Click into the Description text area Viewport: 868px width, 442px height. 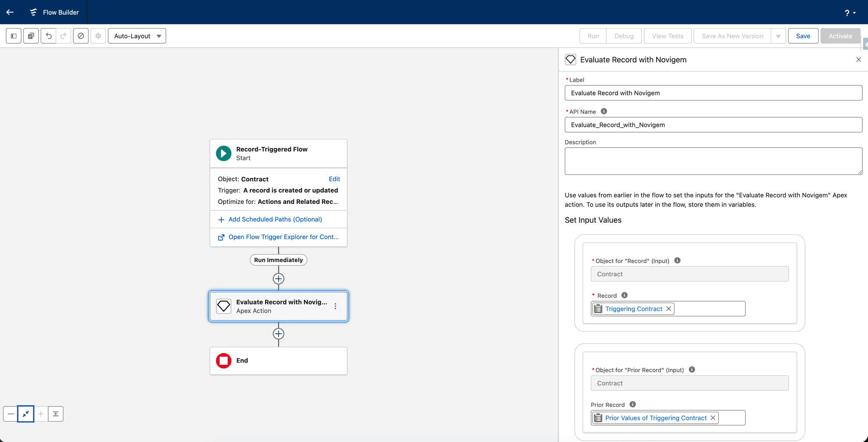pyautogui.click(x=713, y=161)
